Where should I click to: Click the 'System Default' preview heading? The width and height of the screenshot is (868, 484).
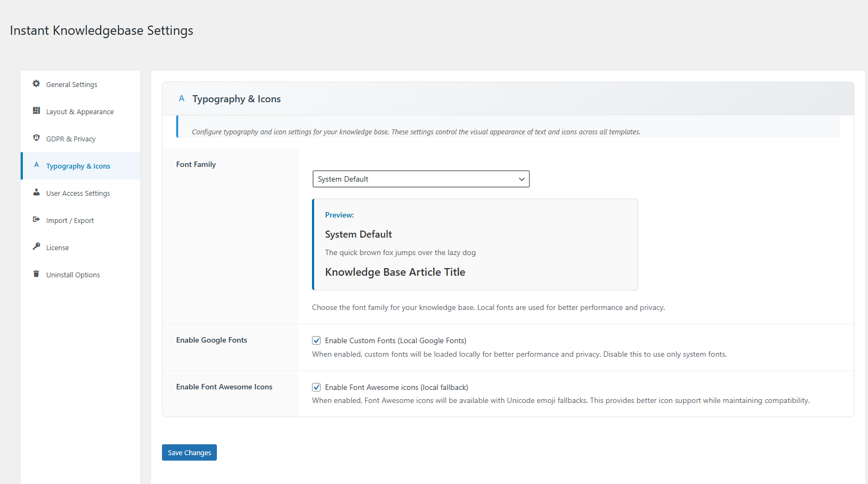[x=358, y=234]
